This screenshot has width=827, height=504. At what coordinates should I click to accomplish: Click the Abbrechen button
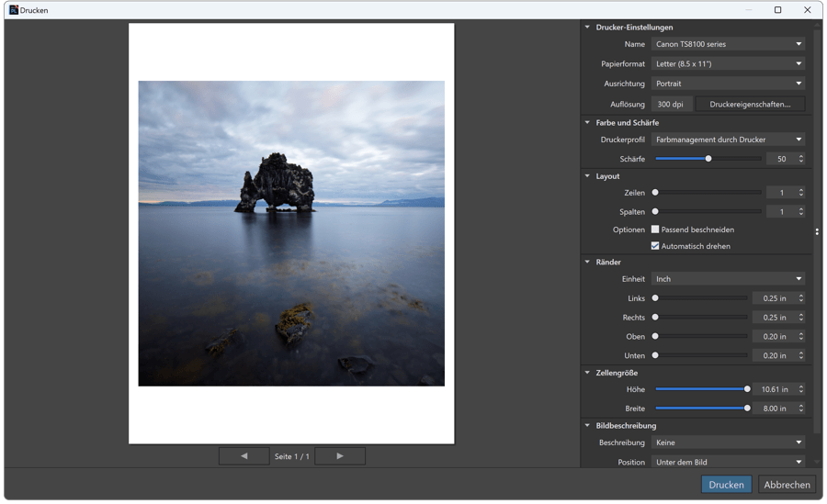tap(787, 485)
